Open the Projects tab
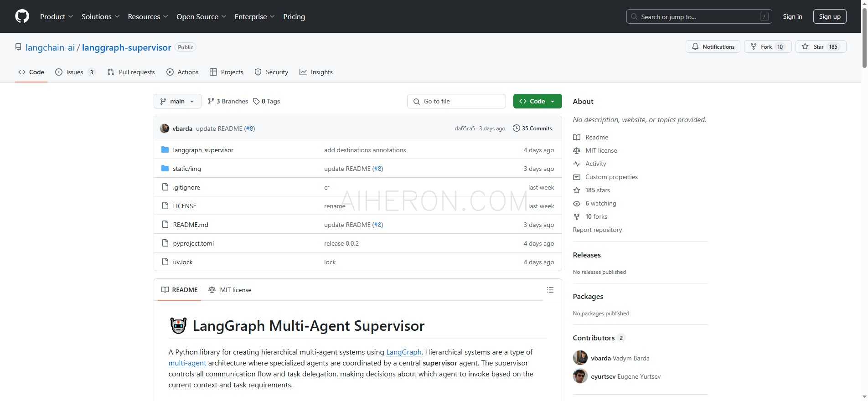The height and width of the screenshot is (401, 868). [x=227, y=72]
